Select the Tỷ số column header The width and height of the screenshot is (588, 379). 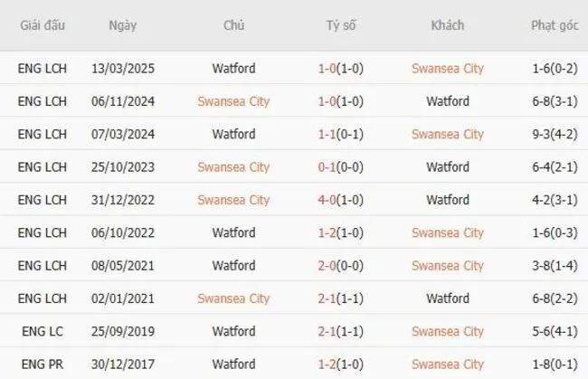click(341, 25)
